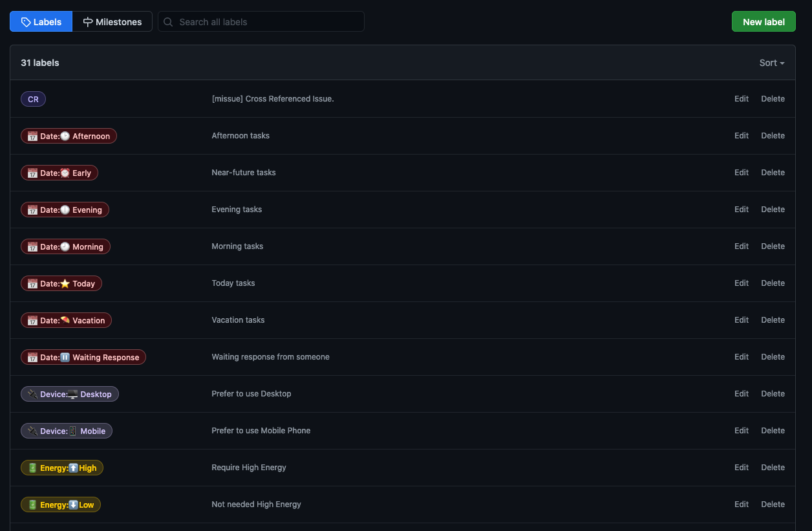Viewport: 812px width, 531px height.
Task: Edit the Evening tasks label
Action: [x=742, y=210]
